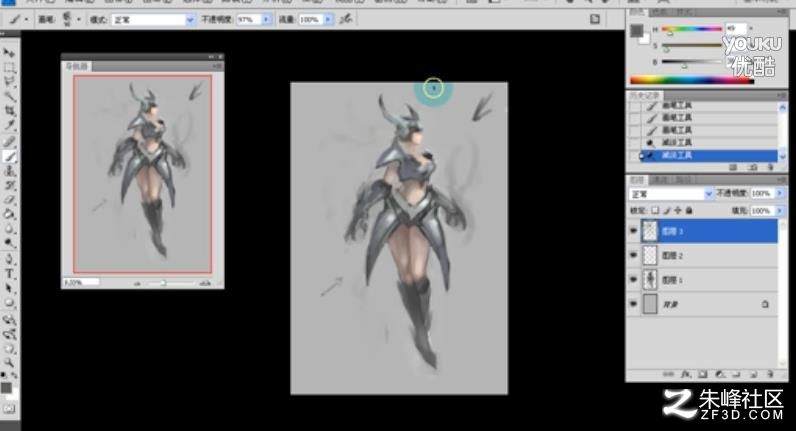Select the 3D Rotate tool
796x431 pixels.
[9, 320]
